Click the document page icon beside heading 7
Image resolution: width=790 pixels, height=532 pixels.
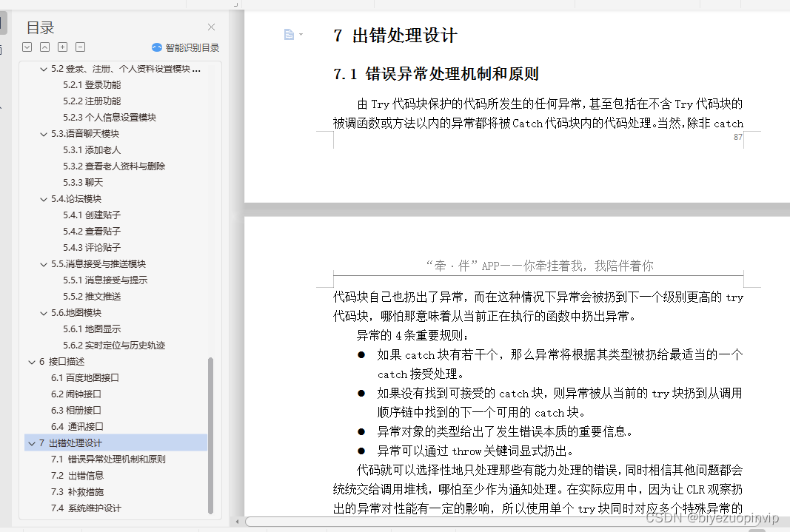(289, 34)
